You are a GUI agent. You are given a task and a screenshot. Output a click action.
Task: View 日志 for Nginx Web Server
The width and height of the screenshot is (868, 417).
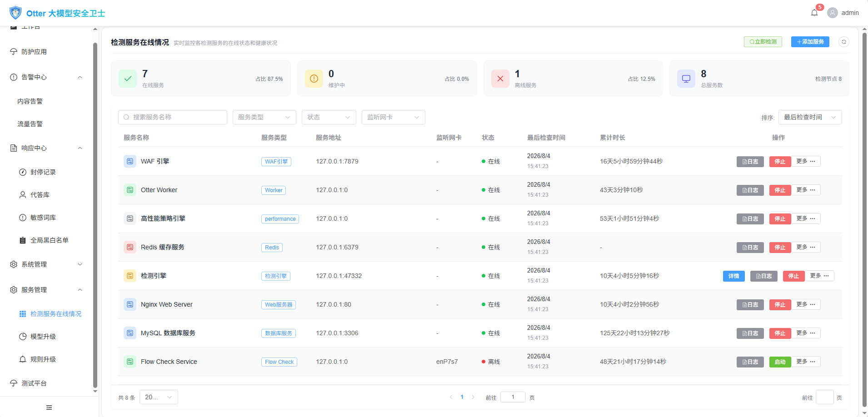[x=750, y=305]
